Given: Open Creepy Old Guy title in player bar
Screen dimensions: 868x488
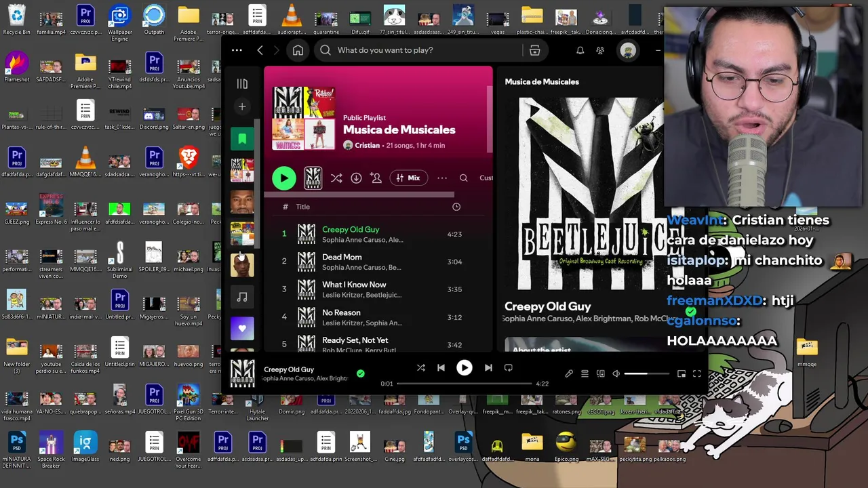Looking at the screenshot, I should tap(289, 369).
